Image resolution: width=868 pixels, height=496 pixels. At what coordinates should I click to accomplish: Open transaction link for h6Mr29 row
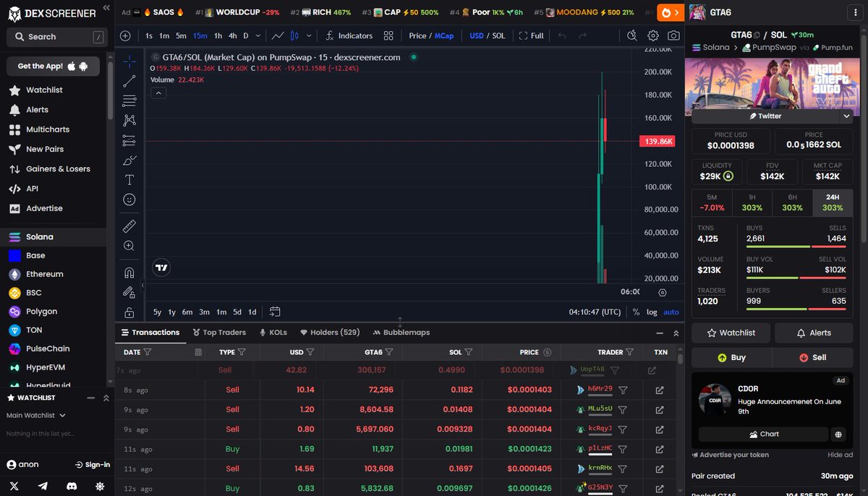click(x=660, y=390)
